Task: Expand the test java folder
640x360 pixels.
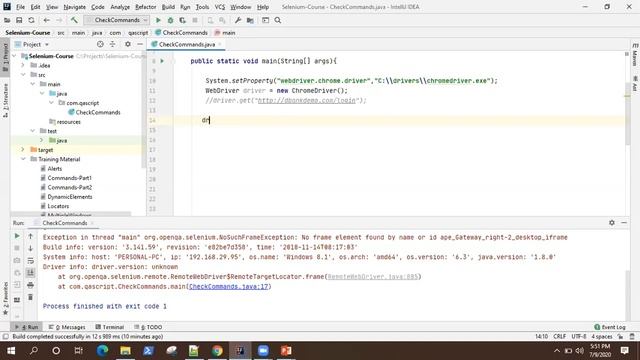Action: (x=41, y=140)
